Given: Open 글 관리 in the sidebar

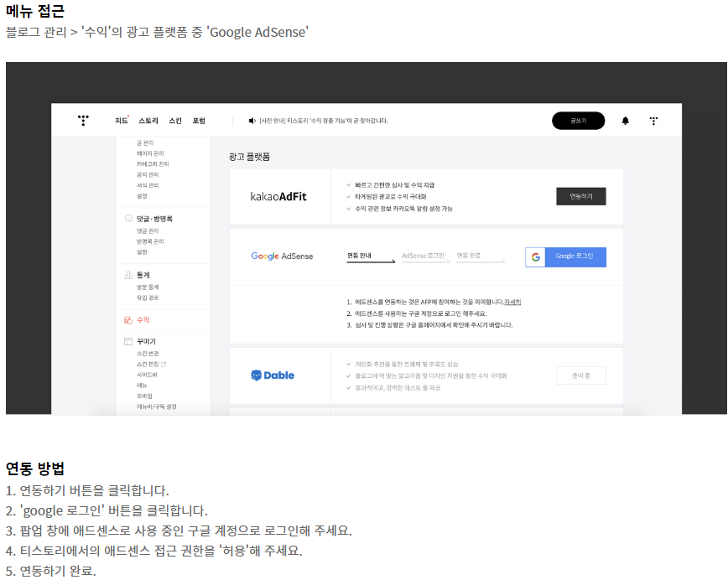Looking at the screenshot, I should pos(145,142).
